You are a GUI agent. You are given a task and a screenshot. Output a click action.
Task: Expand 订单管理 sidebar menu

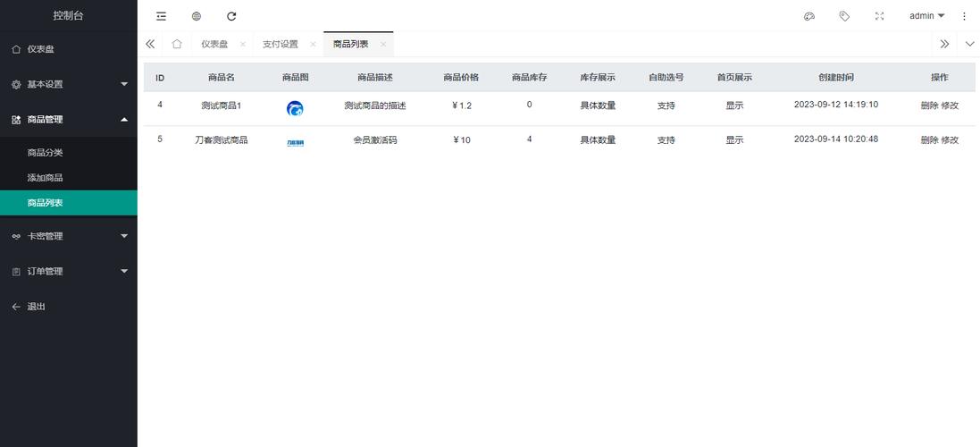[69, 271]
